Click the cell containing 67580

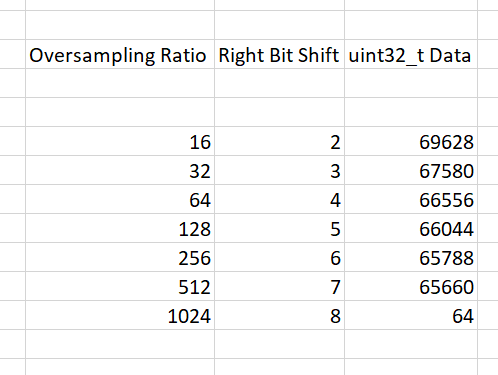coord(411,170)
